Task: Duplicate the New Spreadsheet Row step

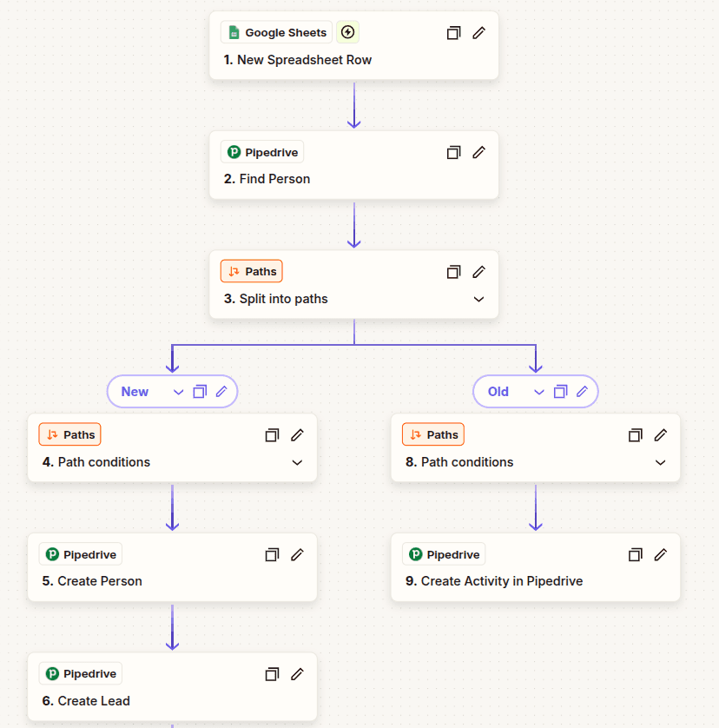Action: (x=453, y=32)
